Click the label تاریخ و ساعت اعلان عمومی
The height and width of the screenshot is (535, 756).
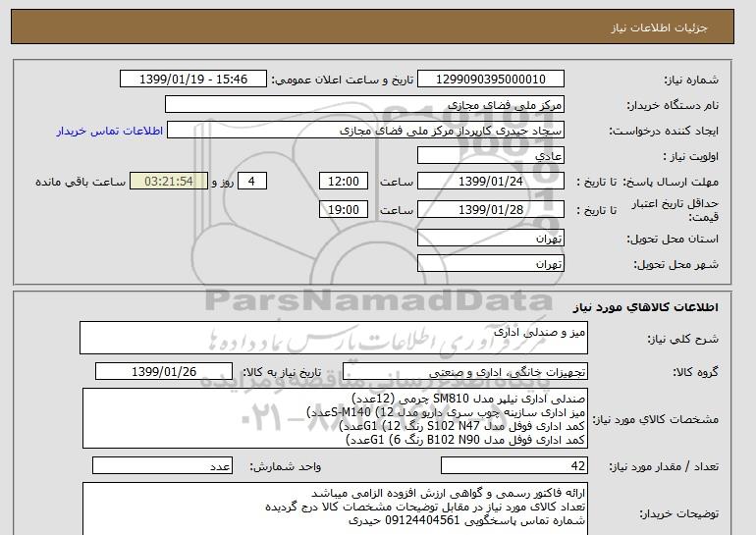click(343, 80)
